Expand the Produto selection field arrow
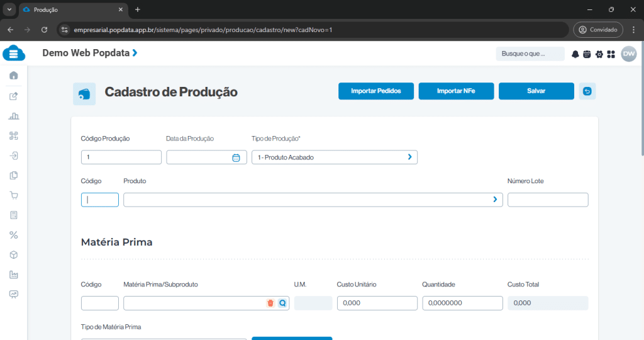The image size is (644, 340). click(x=495, y=200)
